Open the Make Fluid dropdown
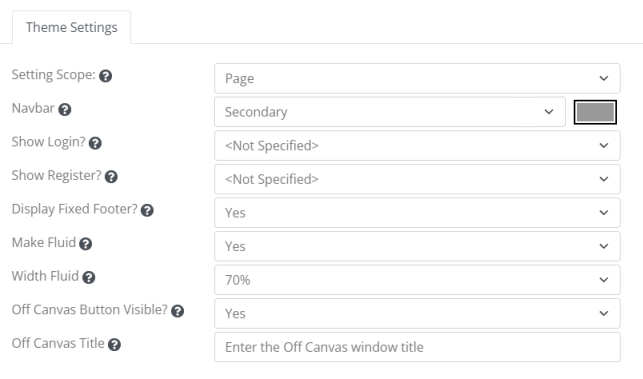643x379 pixels. [417, 246]
